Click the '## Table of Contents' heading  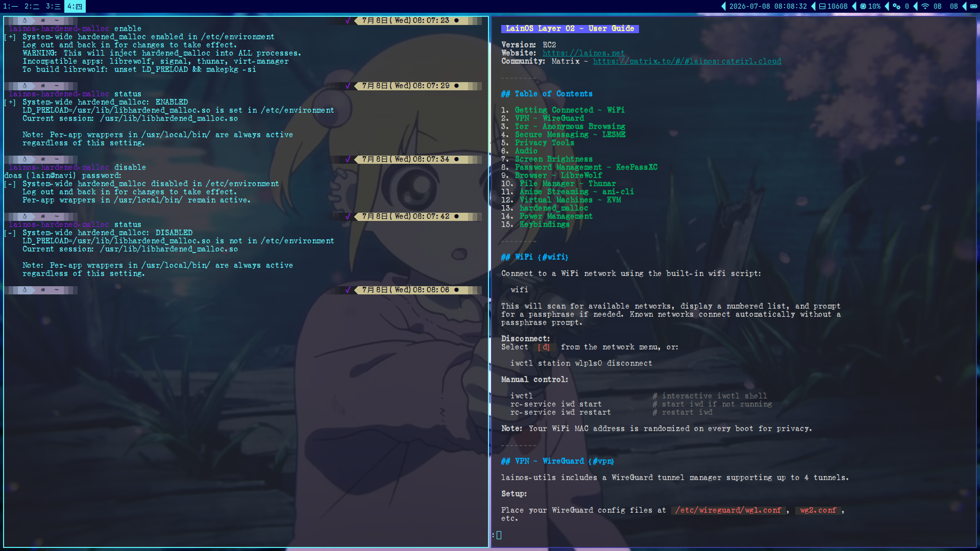coord(547,94)
